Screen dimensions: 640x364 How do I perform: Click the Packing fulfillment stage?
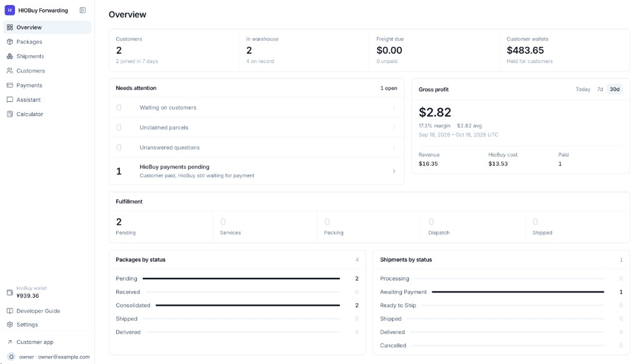pyautogui.click(x=369, y=227)
